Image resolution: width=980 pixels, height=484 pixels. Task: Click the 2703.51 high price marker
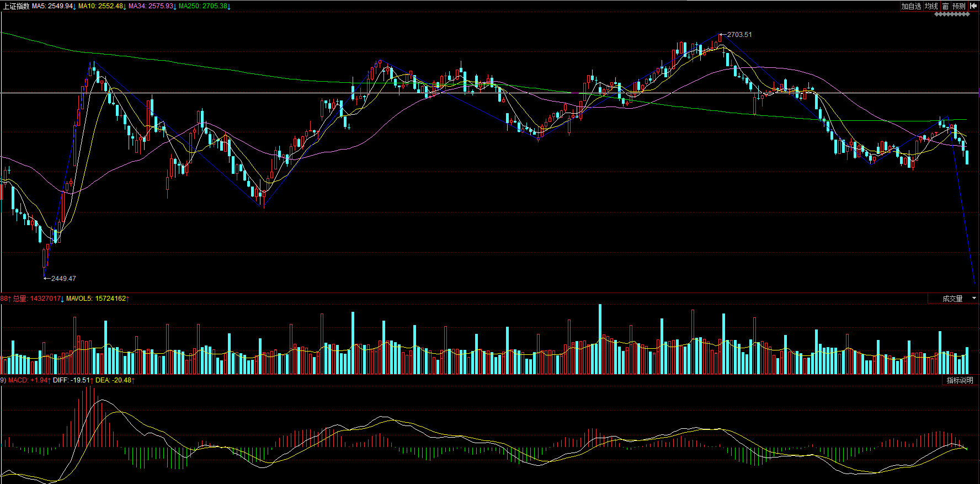pyautogui.click(x=739, y=35)
